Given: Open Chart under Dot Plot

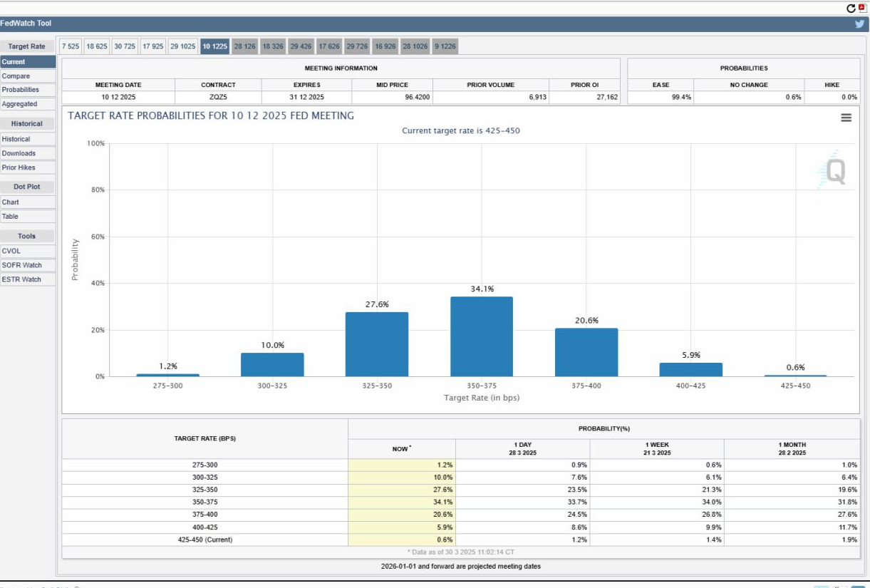Looking at the screenshot, I should 28,202.
